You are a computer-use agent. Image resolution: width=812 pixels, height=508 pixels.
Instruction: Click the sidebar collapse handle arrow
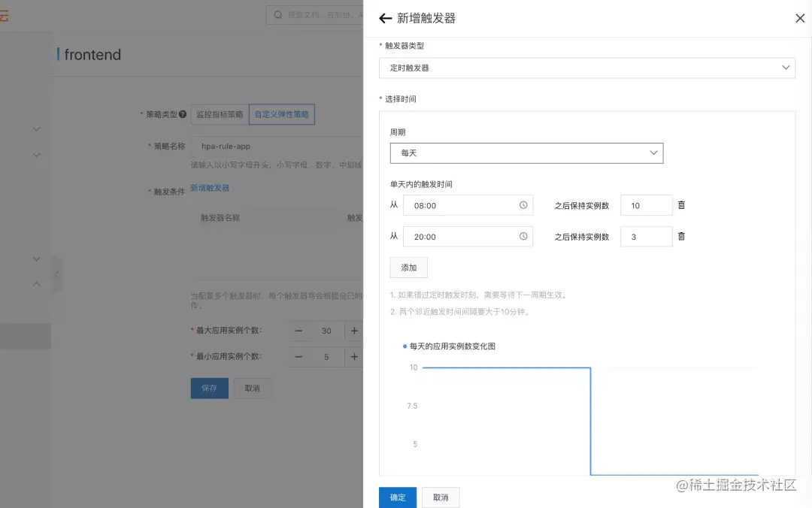56,274
